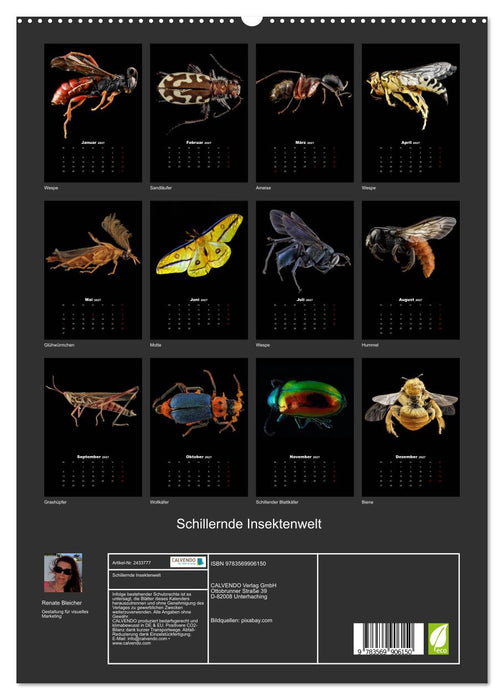Click the 'Glühwürmchen' caption
This screenshot has height=700, width=504.
click(x=59, y=345)
